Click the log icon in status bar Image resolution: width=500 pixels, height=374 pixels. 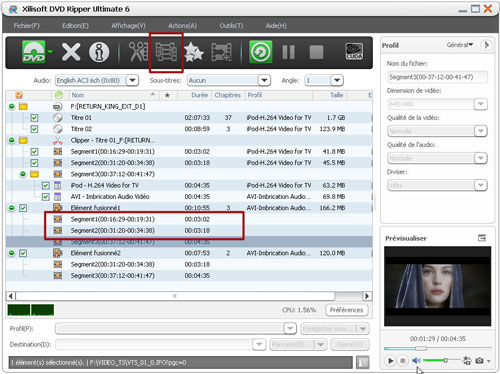tap(362, 362)
